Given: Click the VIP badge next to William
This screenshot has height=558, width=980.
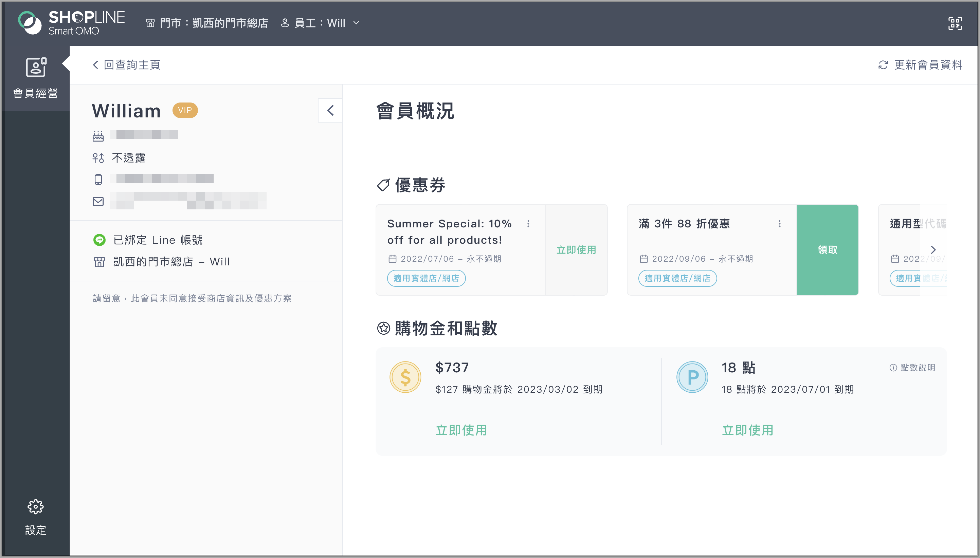Looking at the screenshot, I should coord(185,110).
